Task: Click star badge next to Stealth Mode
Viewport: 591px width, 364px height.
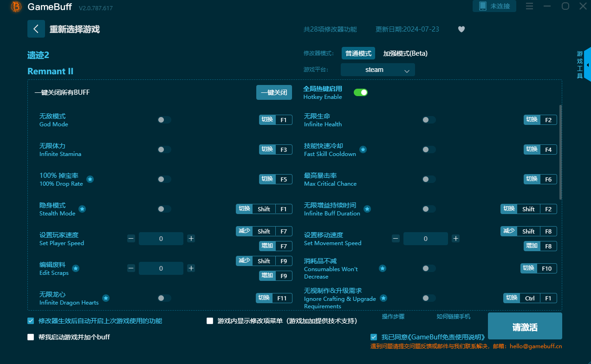Action: [82, 209]
